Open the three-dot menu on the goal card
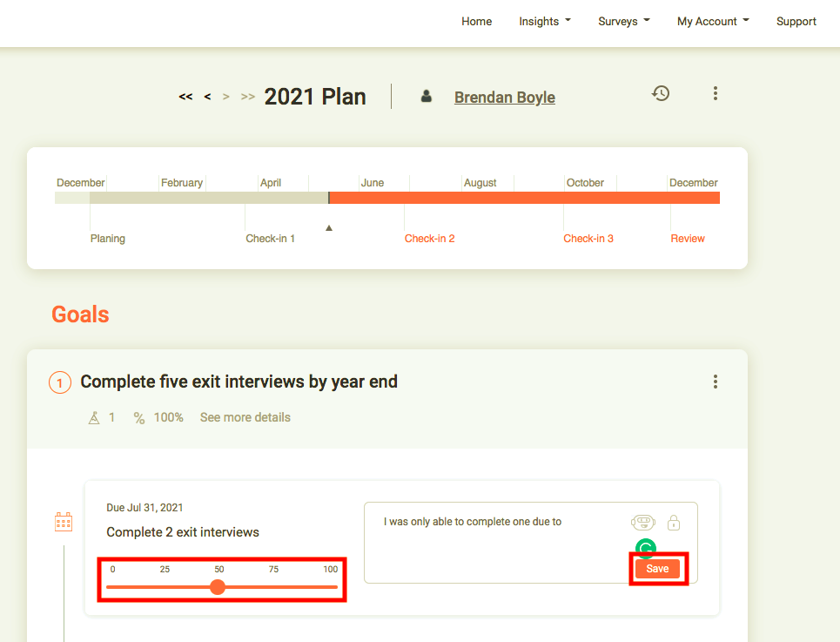The image size is (840, 642). coord(715,382)
